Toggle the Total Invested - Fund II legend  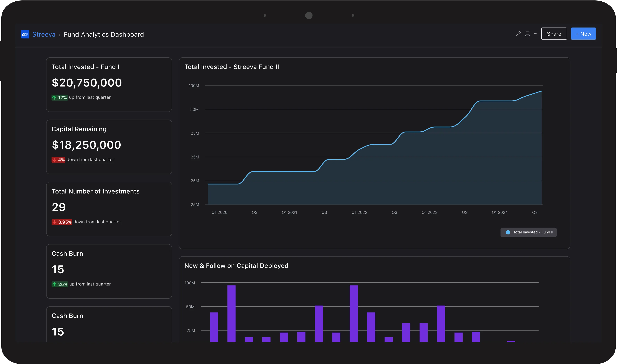coord(533,232)
